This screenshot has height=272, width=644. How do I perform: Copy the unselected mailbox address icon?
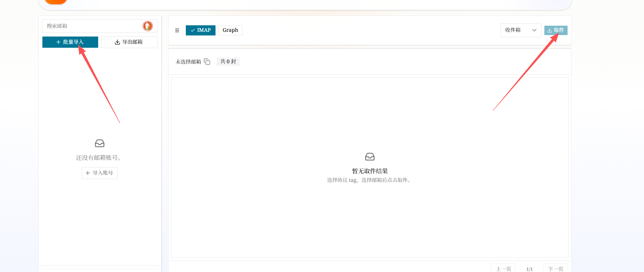coord(207,62)
